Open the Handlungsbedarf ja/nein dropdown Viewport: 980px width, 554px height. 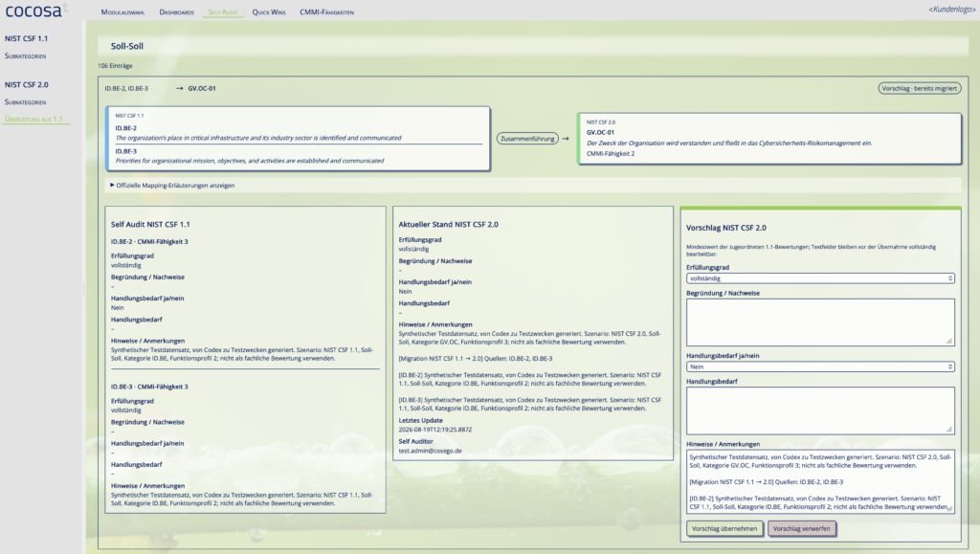point(820,366)
